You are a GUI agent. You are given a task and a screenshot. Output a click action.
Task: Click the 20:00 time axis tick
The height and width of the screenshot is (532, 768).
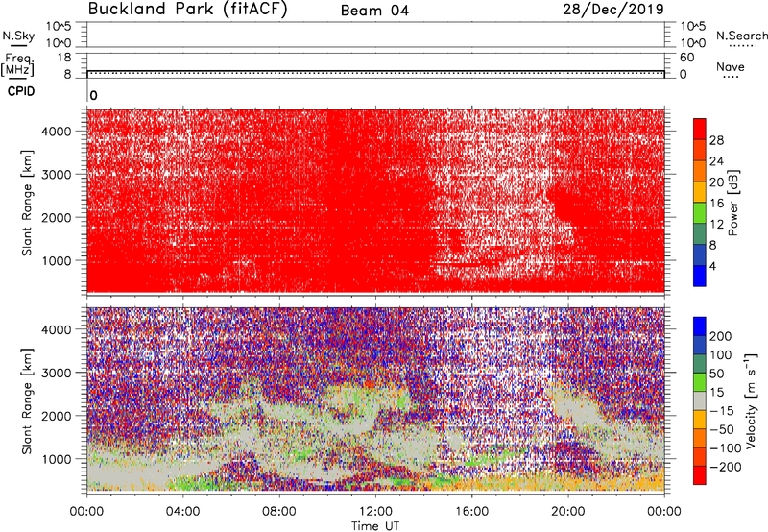[x=568, y=512]
